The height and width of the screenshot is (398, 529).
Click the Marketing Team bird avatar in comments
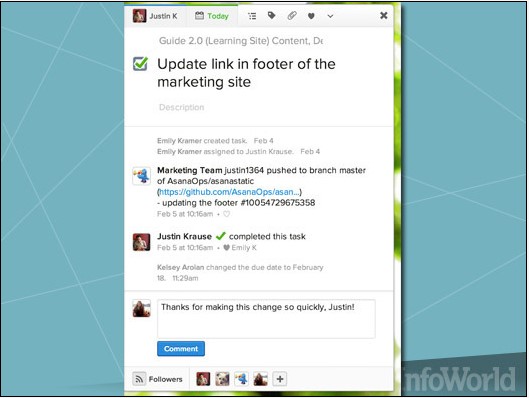pyautogui.click(x=141, y=176)
